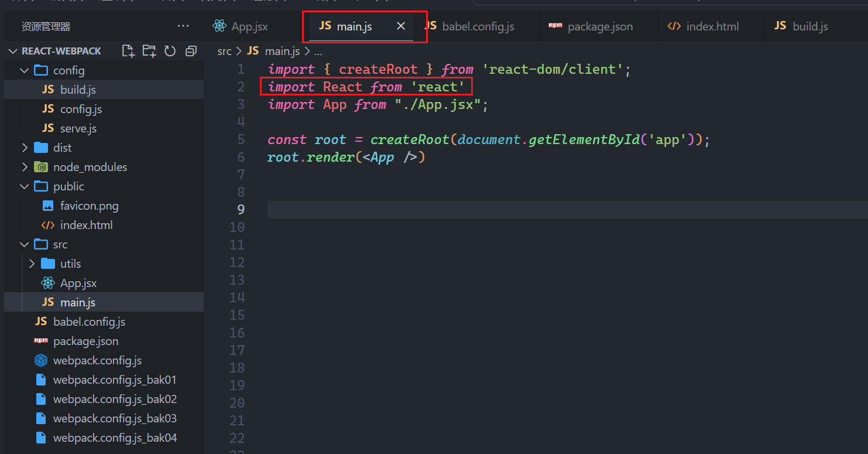Select main.js in the file tree
868x454 pixels.
pos(104,302)
